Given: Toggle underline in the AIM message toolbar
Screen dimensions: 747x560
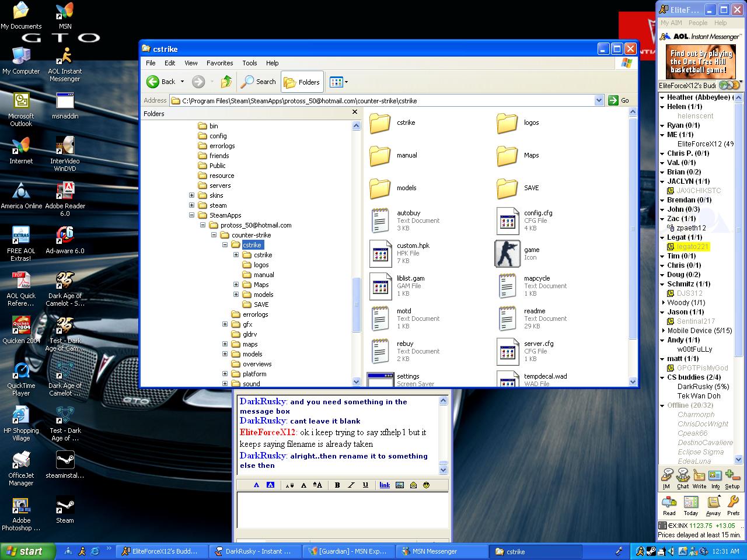Looking at the screenshot, I should [365, 485].
